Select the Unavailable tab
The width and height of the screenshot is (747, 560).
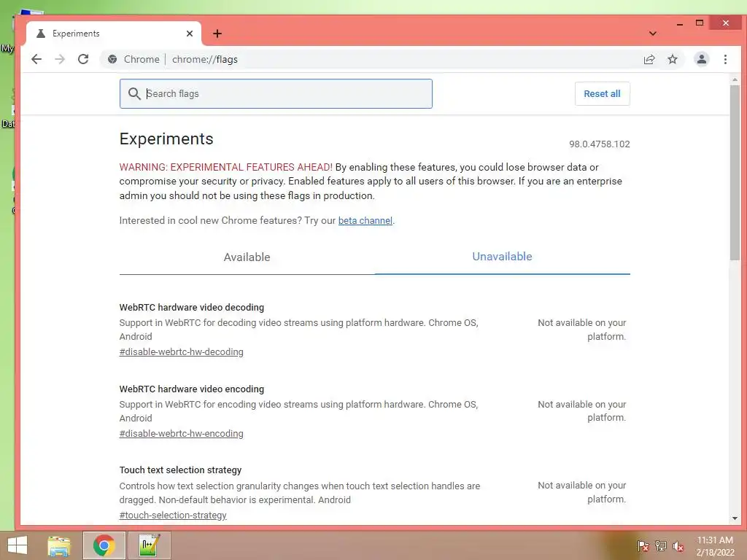[502, 257]
